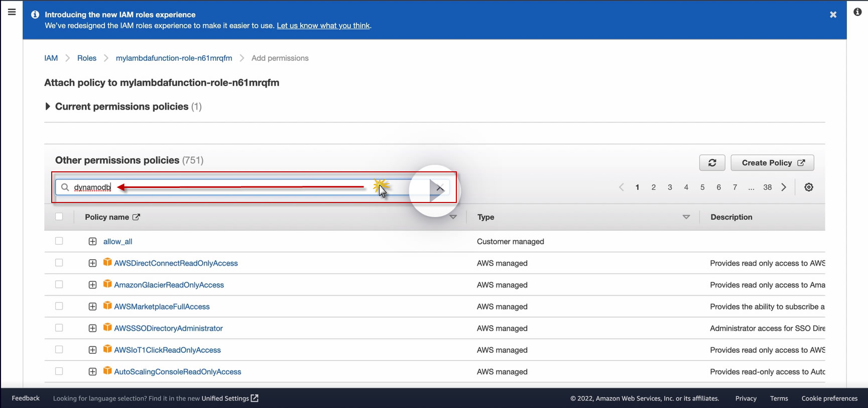Tick the AWSDirectConnectReadOnlyAccess checkbox
868x408 pixels.
[x=59, y=263]
